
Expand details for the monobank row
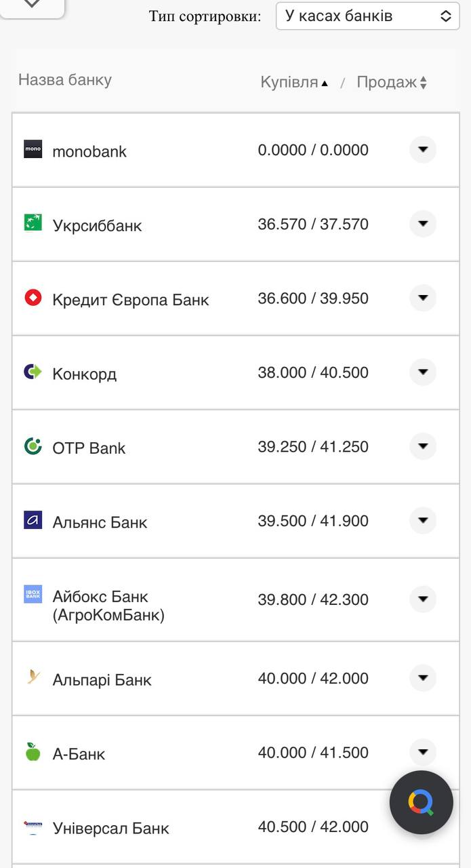[x=422, y=150]
